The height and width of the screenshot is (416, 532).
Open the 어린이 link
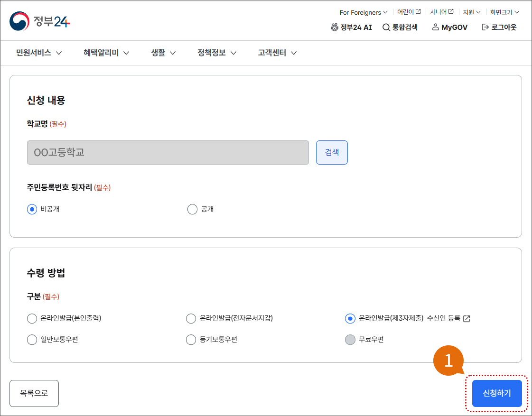coord(405,12)
